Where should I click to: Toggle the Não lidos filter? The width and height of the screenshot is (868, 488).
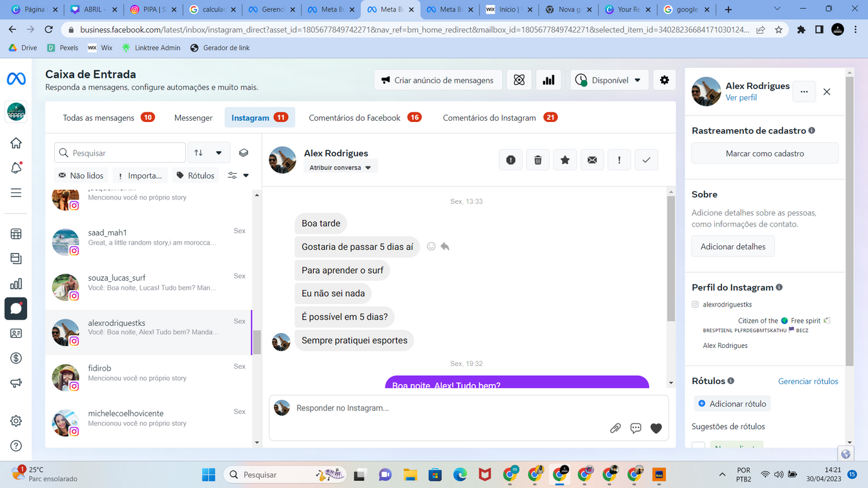[81, 176]
